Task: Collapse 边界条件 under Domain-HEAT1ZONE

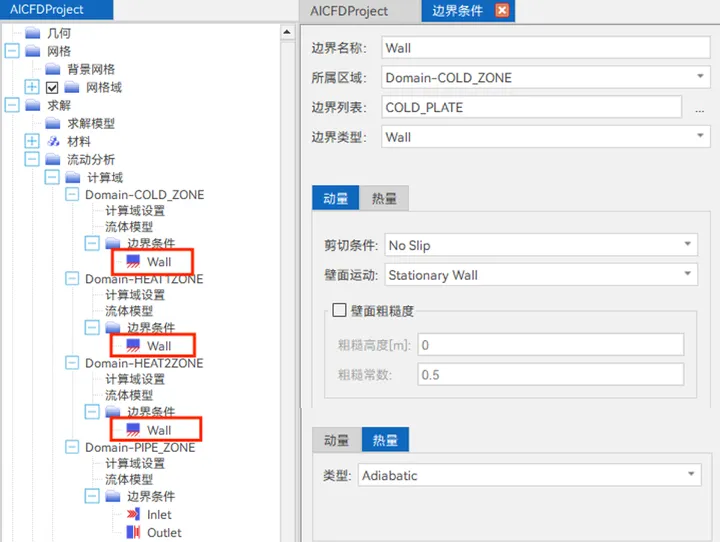Action: pyautogui.click(x=92, y=327)
